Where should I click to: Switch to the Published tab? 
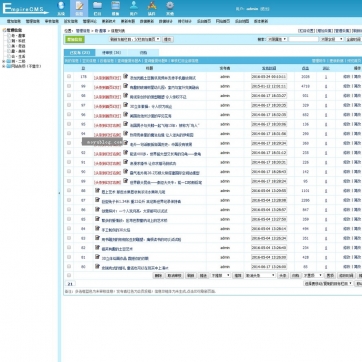tap(80, 53)
